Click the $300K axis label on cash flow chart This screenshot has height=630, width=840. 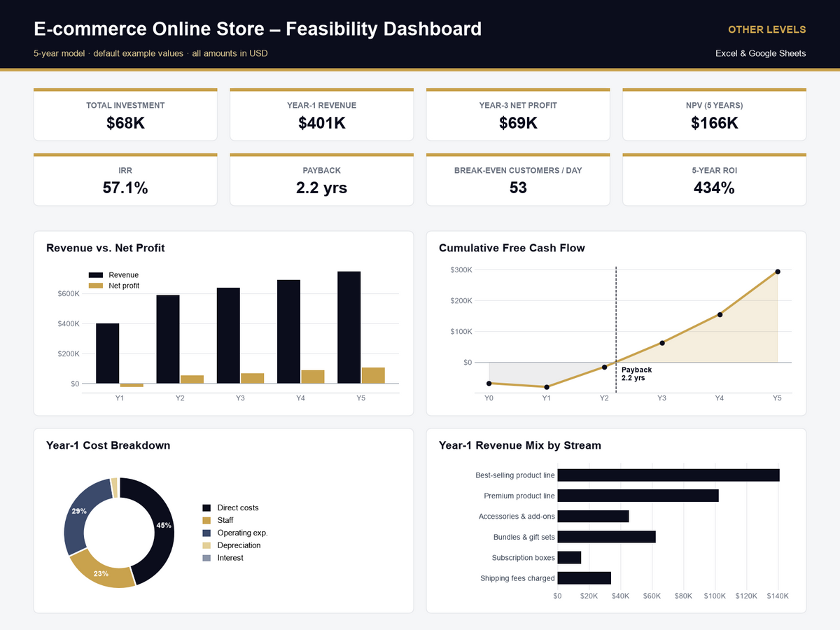(x=461, y=269)
